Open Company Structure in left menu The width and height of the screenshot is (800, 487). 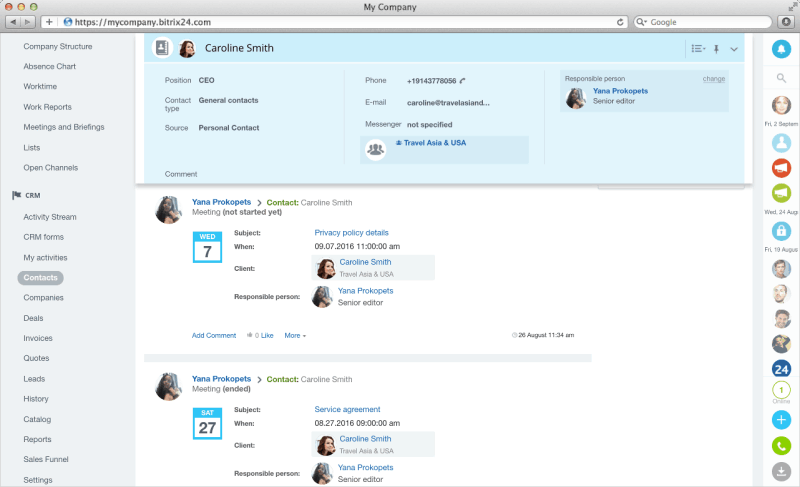(x=58, y=46)
